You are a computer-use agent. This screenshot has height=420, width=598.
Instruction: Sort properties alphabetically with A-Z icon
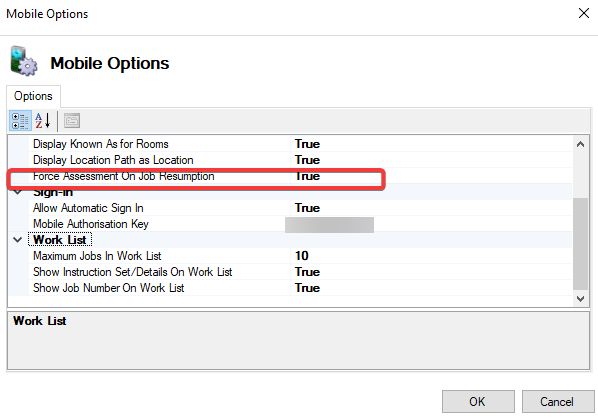[43, 121]
